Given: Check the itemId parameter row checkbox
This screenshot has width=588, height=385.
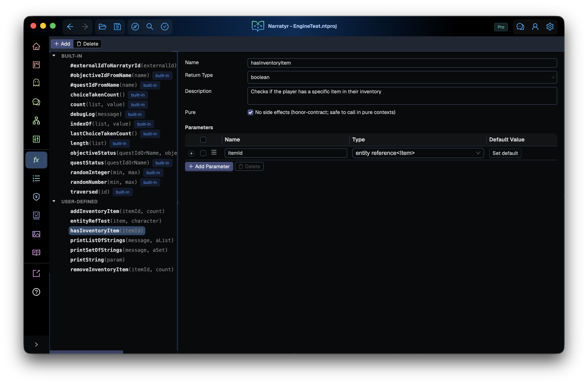Looking at the screenshot, I should [203, 153].
